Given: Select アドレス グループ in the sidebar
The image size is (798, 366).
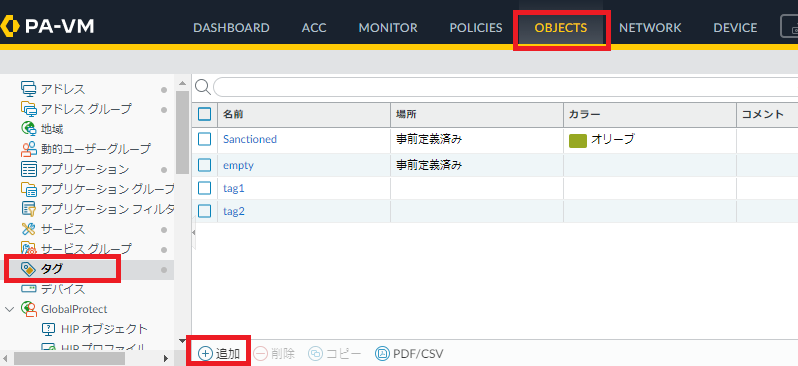Looking at the screenshot, I should click(86, 109).
